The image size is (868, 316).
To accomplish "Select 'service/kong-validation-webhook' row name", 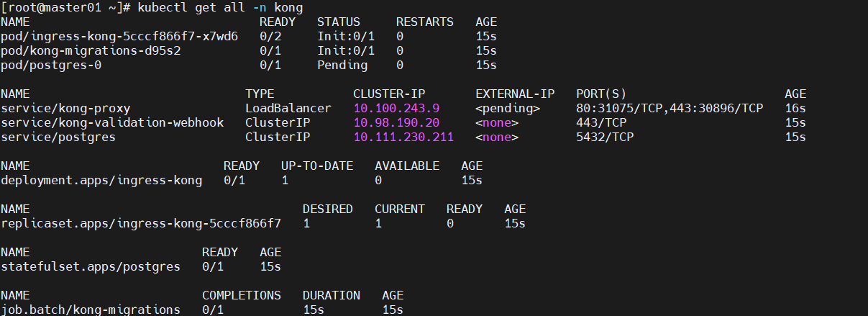I will 112,122.
